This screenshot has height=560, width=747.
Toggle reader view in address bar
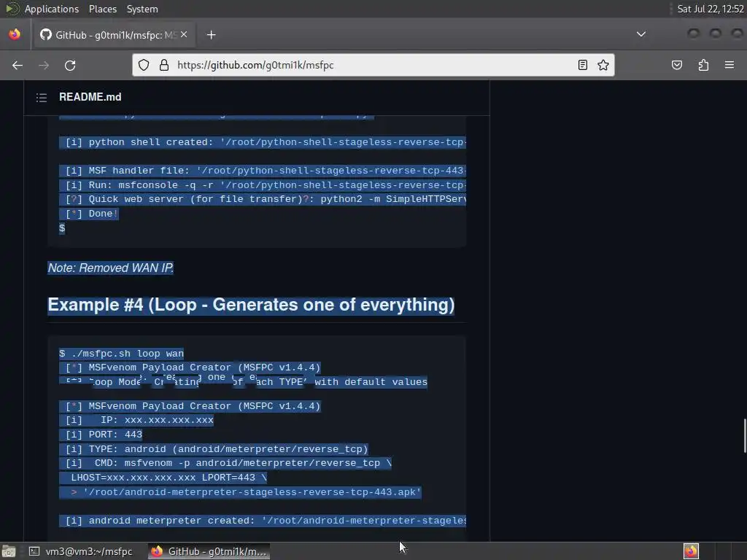pos(582,65)
